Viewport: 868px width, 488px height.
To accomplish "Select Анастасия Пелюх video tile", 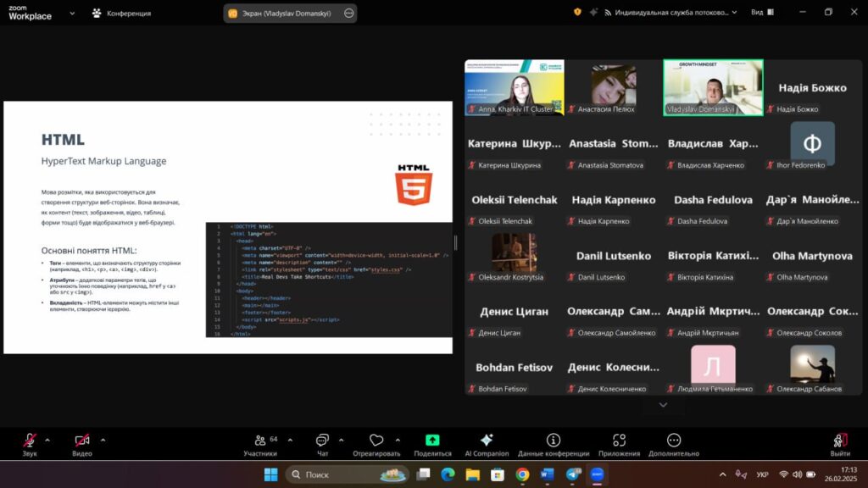I will [x=614, y=87].
